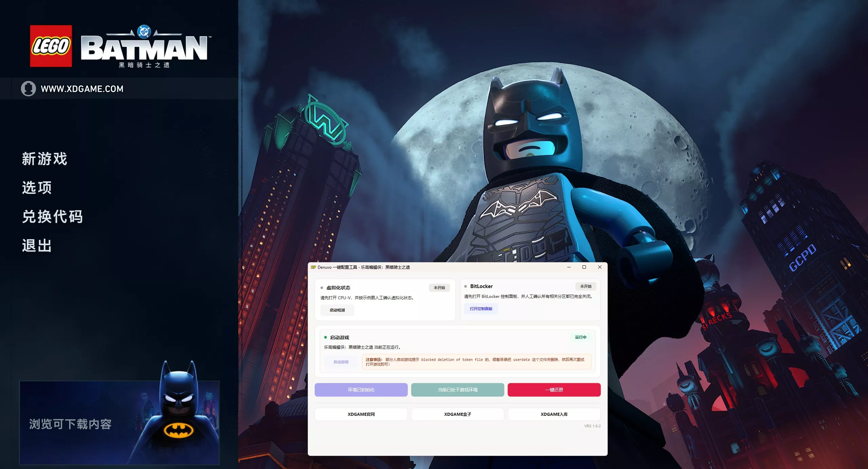
Task: Open the XDGAME盒子 link button
Action: pyautogui.click(x=458, y=414)
